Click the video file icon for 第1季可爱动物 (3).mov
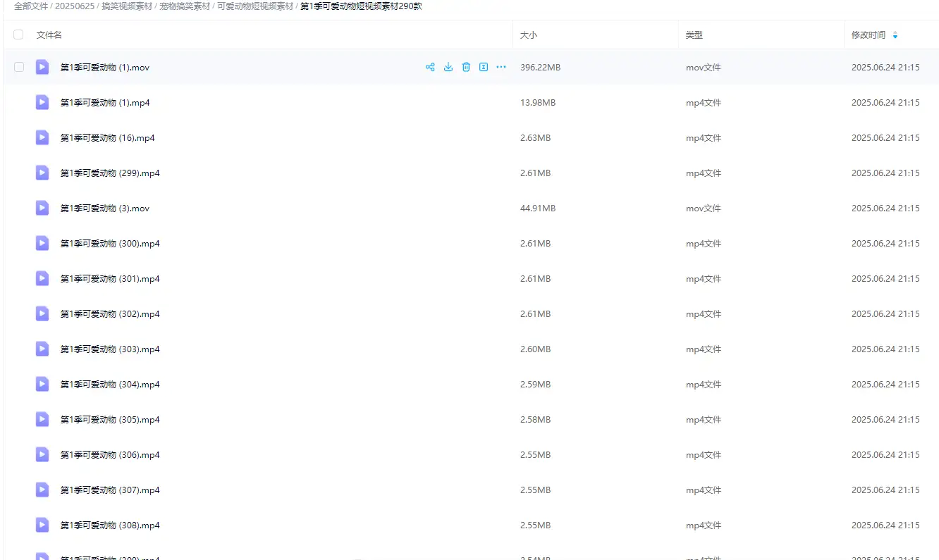This screenshot has height=560, width=939. pos(42,208)
